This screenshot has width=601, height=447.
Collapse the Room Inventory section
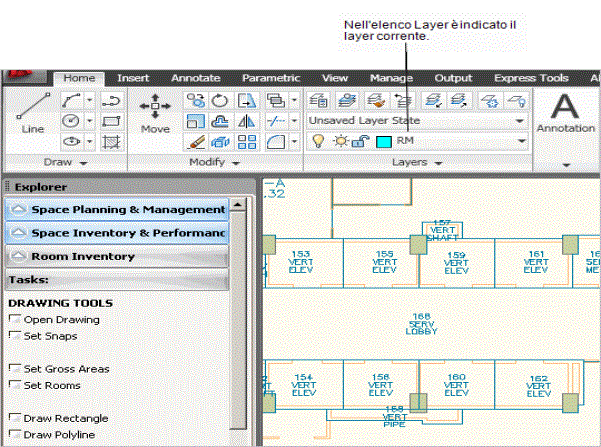click(x=117, y=256)
